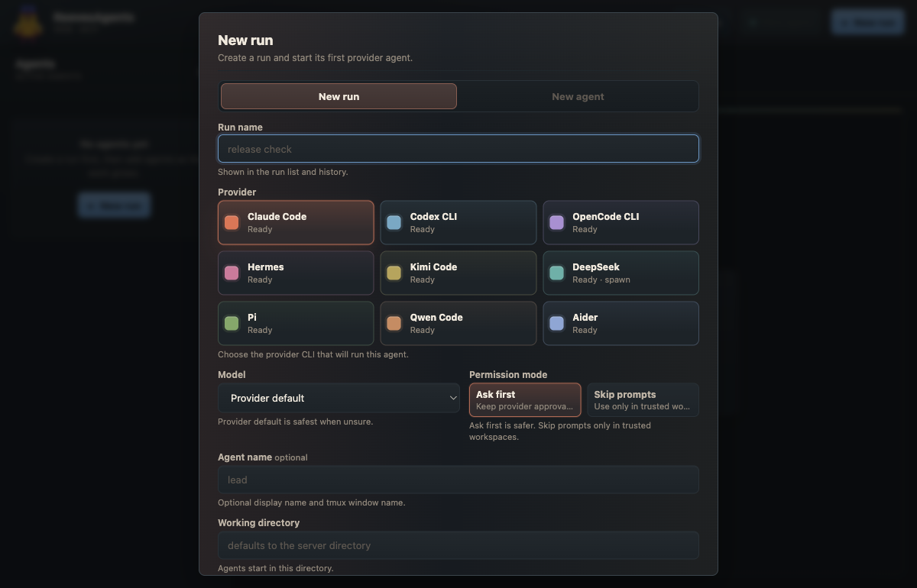
Task: Open the Model dropdown showing Provider default
Action: (339, 398)
